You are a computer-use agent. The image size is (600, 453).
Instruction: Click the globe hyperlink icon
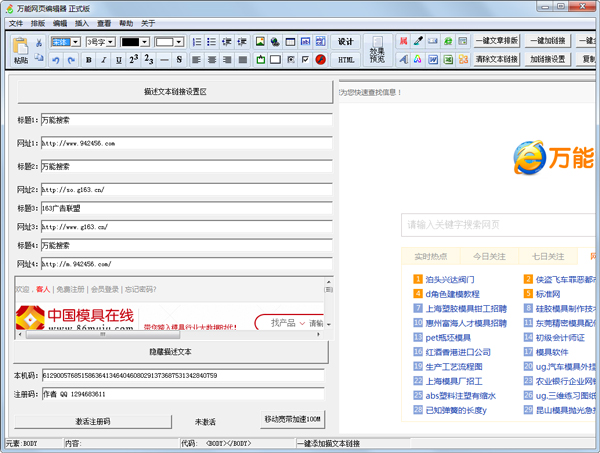coord(275,41)
